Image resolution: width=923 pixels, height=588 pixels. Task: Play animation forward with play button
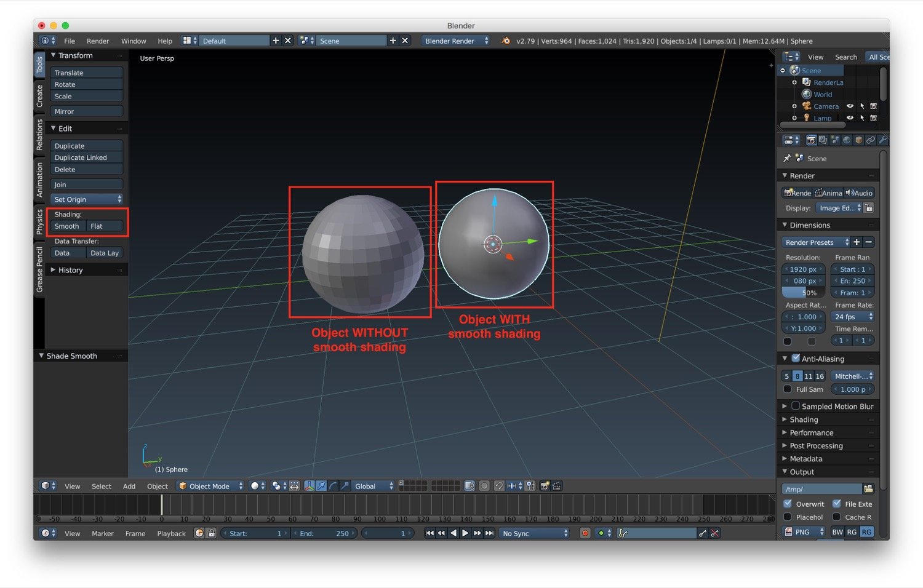pos(465,533)
